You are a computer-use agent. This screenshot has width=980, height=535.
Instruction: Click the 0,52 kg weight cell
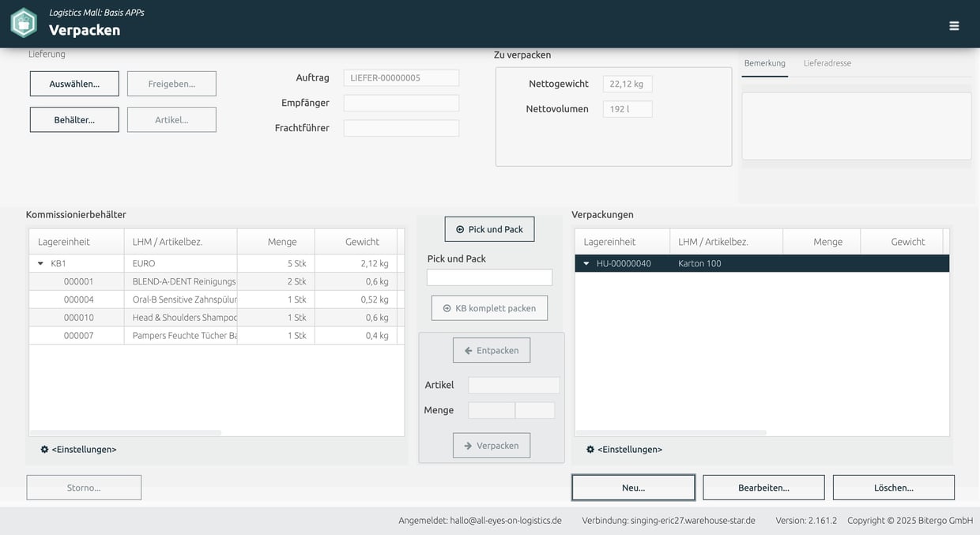(x=356, y=300)
